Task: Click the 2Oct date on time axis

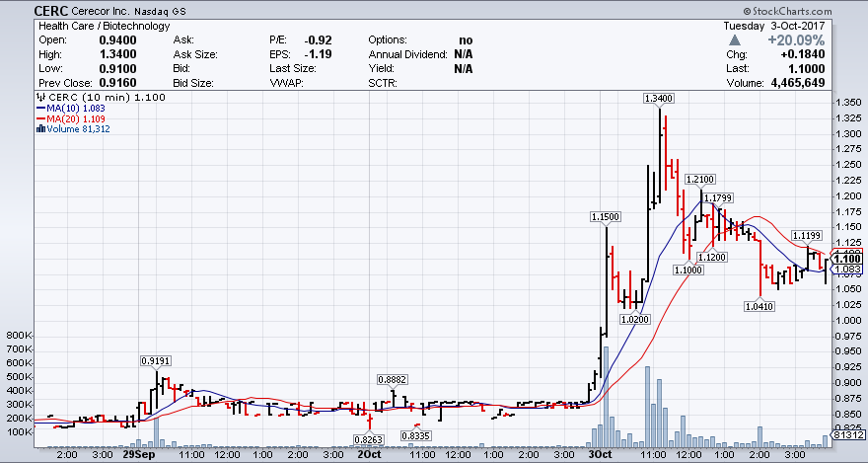Action: click(x=369, y=455)
